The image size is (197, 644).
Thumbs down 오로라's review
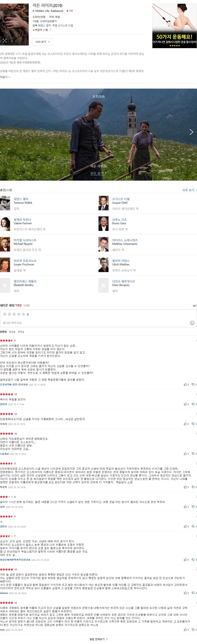(x=194, y=424)
